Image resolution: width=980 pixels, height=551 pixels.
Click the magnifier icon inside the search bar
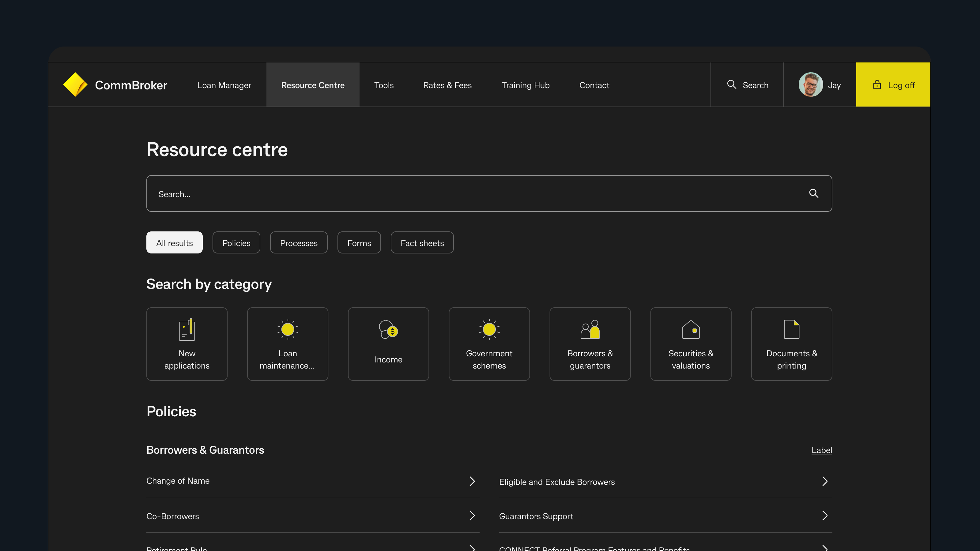tap(814, 193)
